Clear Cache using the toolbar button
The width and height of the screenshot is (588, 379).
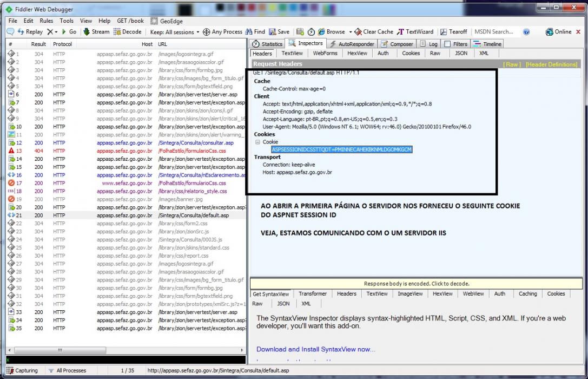click(374, 32)
